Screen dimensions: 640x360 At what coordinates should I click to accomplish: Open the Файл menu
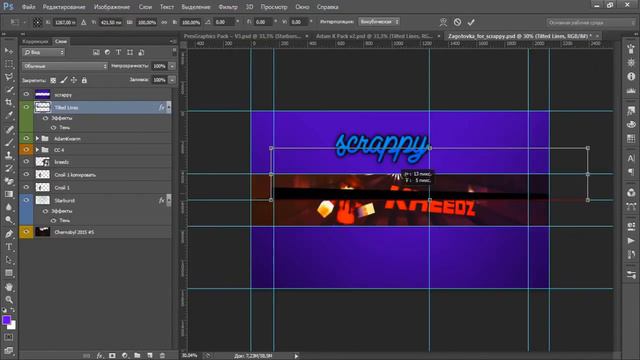pyautogui.click(x=28, y=7)
